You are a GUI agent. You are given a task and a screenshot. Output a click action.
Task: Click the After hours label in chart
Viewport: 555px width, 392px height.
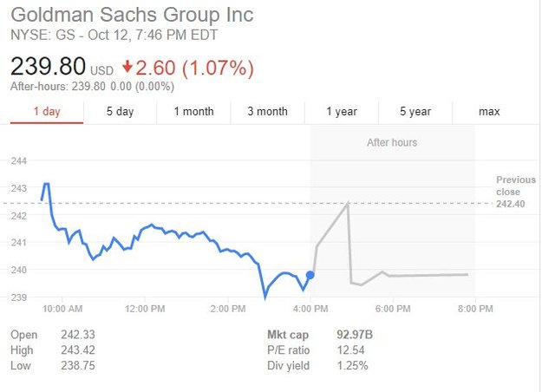click(391, 142)
